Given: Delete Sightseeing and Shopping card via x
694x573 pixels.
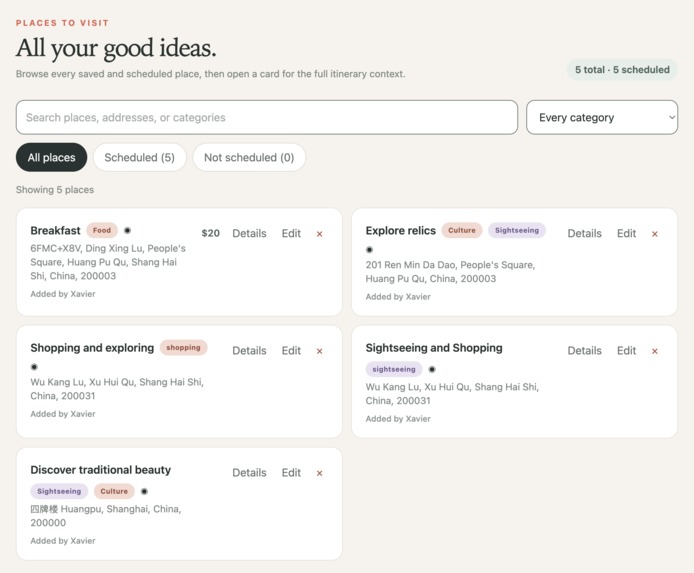Looking at the screenshot, I should coord(655,351).
